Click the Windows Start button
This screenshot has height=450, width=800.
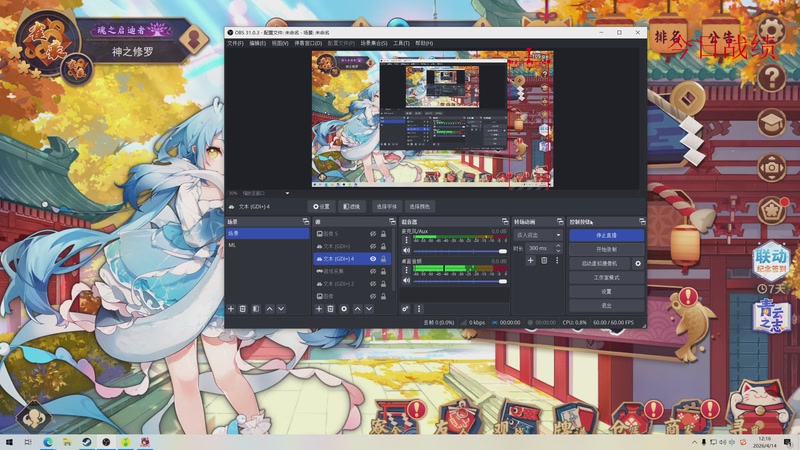pos(9,442)
